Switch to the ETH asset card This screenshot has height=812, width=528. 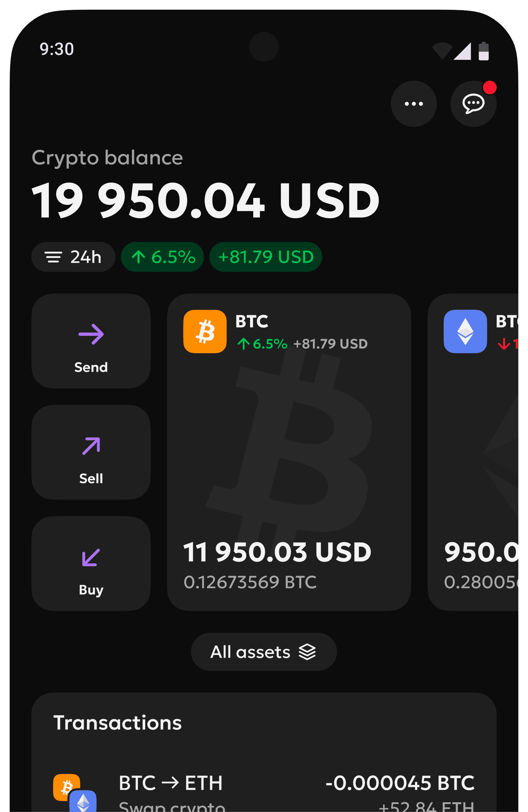486,452
